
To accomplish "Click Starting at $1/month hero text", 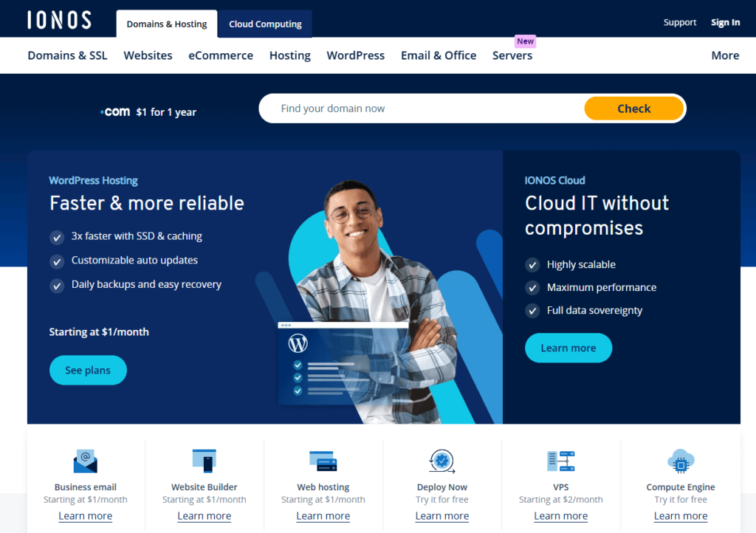I will point(99,332).
